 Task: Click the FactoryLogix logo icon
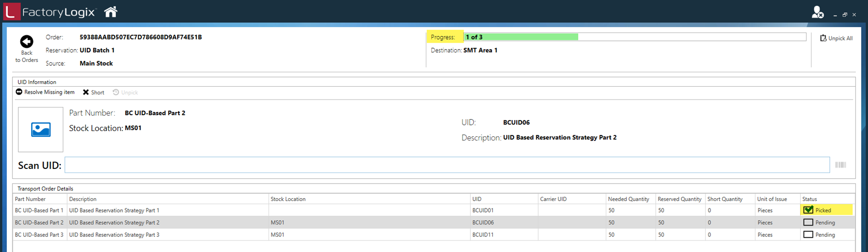(x=12, y=12)
